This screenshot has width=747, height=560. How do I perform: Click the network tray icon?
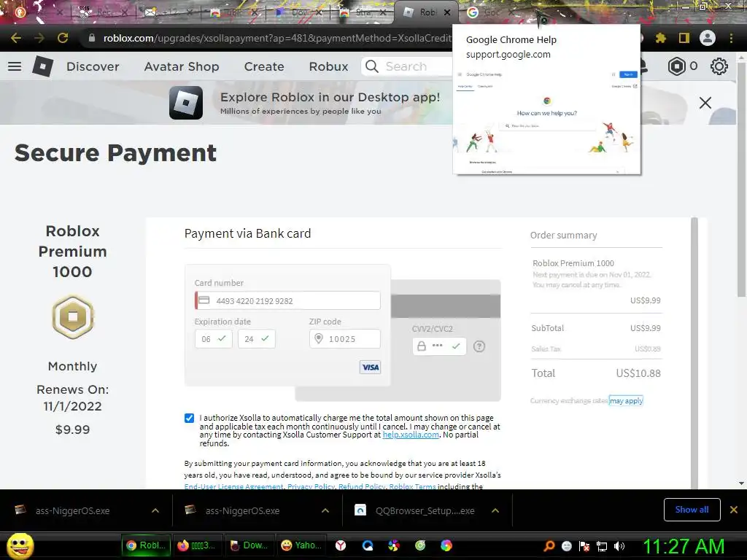tap(602, 546)
